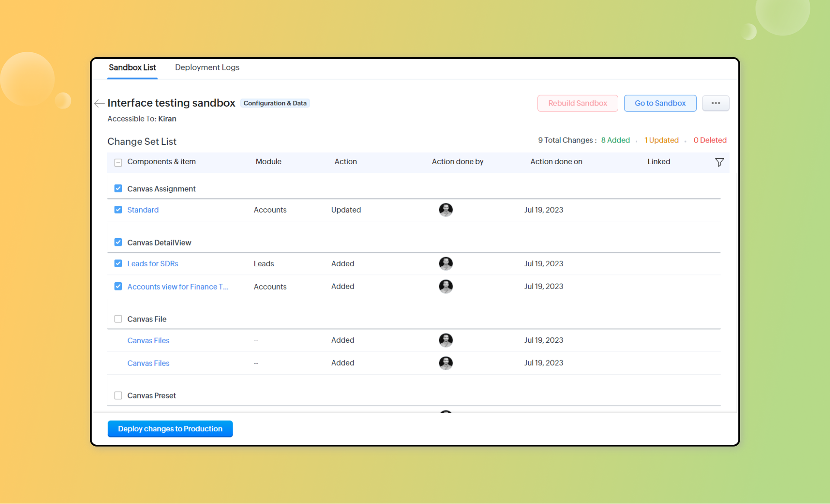
Task: Click user avatar in Leads for SDRs row
Action: coord(446,264)
